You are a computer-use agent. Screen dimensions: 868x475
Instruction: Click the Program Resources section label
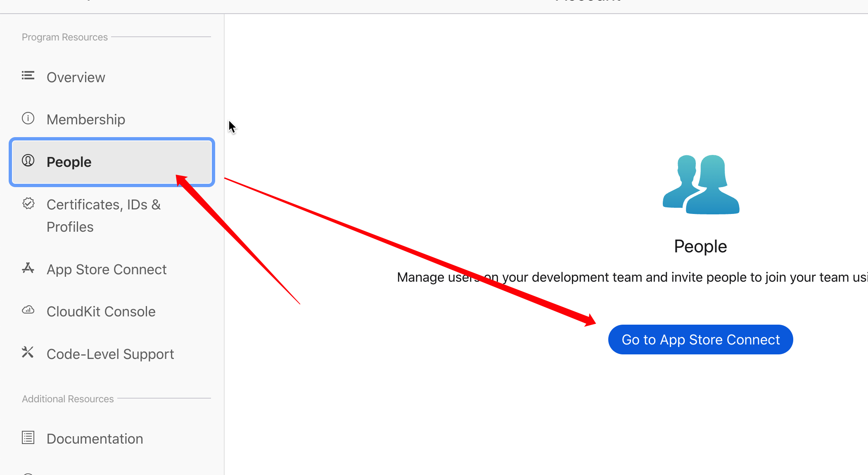click(65, 37)
